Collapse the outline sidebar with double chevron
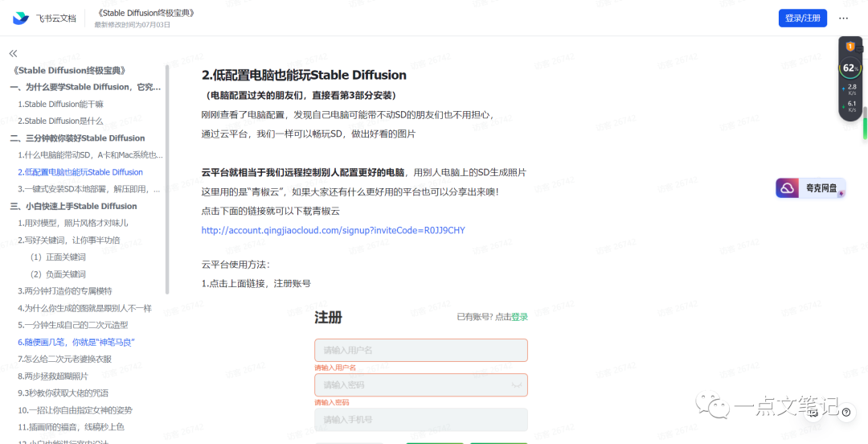 (14, 54)
